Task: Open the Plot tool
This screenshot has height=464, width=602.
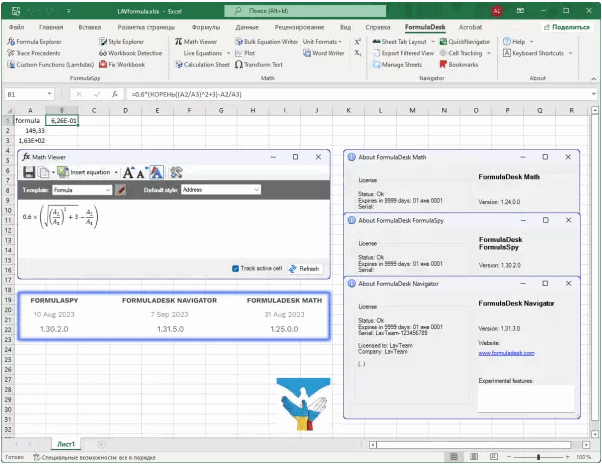Action: (x=245, y=53)
